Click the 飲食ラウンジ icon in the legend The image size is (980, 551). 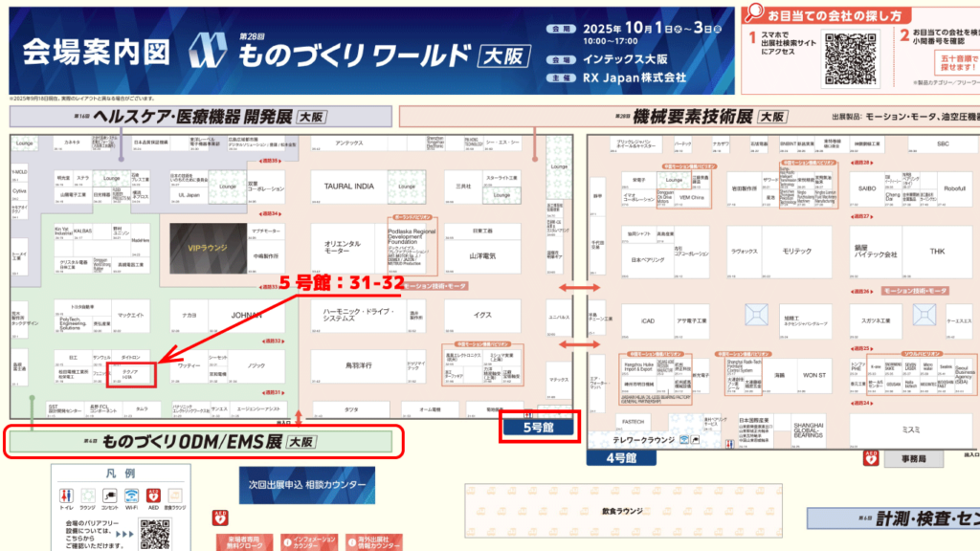tap(177, 495)
